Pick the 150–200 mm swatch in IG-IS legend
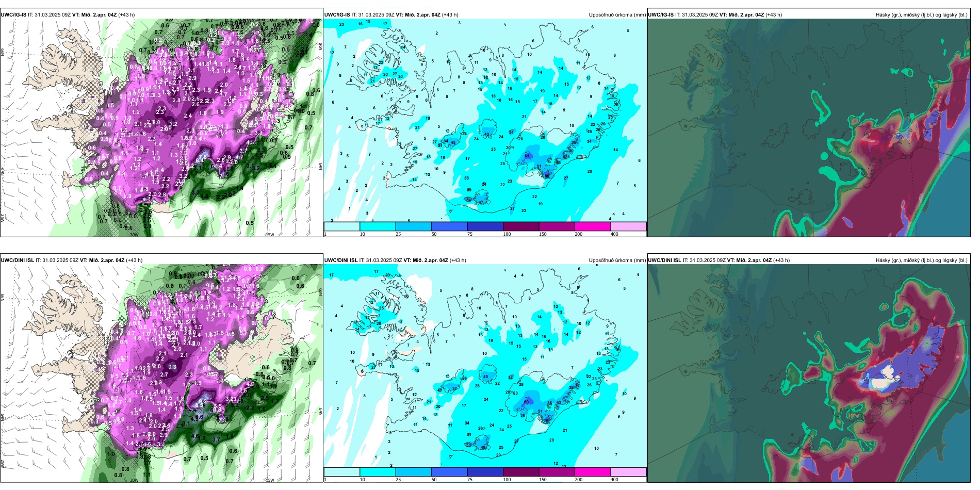 click(x=557, y=226)
